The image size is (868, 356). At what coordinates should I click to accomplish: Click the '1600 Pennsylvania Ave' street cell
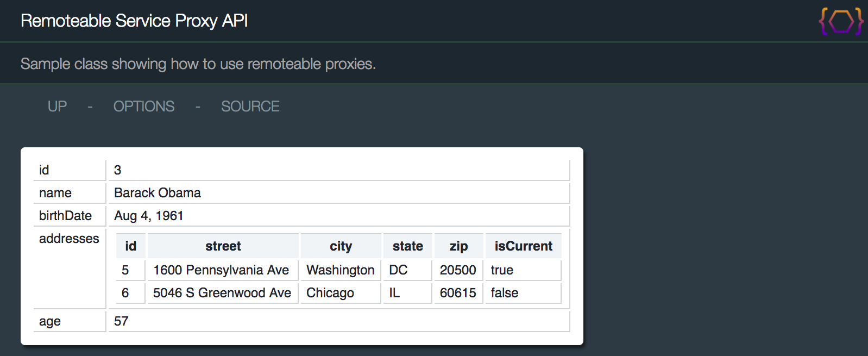[221, 270]
